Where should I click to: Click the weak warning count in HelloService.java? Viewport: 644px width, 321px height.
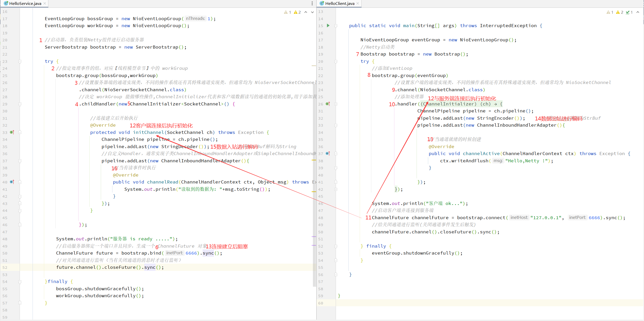click(x=287, y=12)
